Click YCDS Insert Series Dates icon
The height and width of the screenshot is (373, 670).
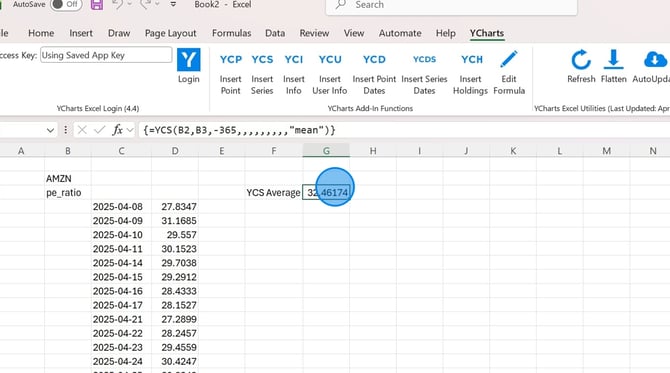point(424,59)
